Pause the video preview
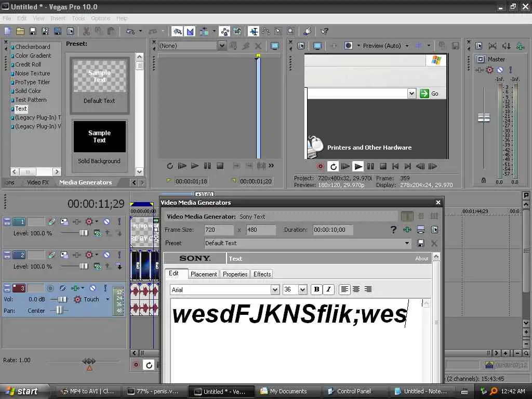Viewport: 532px width, 399px height. coord(370,166)
